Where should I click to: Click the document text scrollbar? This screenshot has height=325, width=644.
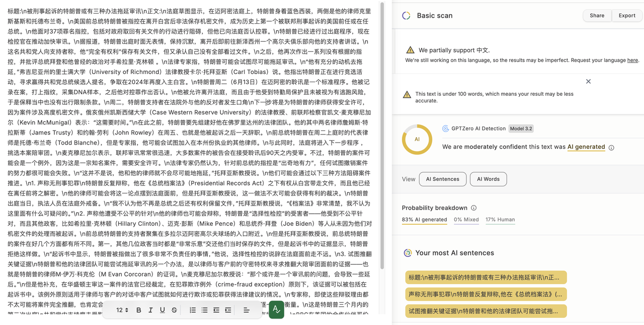click(x=382, y=136)
